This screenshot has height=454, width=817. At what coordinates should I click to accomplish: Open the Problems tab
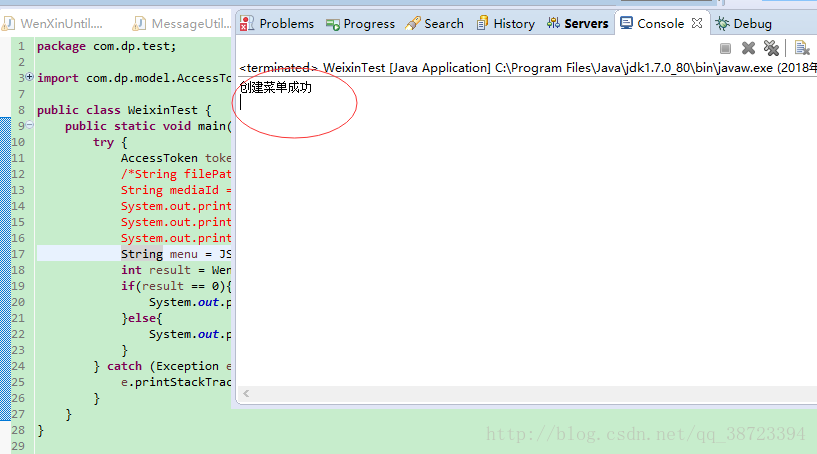click(x=277, y=23)
